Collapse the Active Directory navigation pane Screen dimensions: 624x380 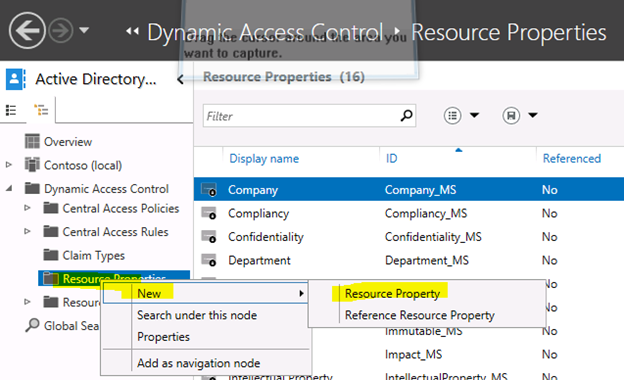click(x=180, y=79)
